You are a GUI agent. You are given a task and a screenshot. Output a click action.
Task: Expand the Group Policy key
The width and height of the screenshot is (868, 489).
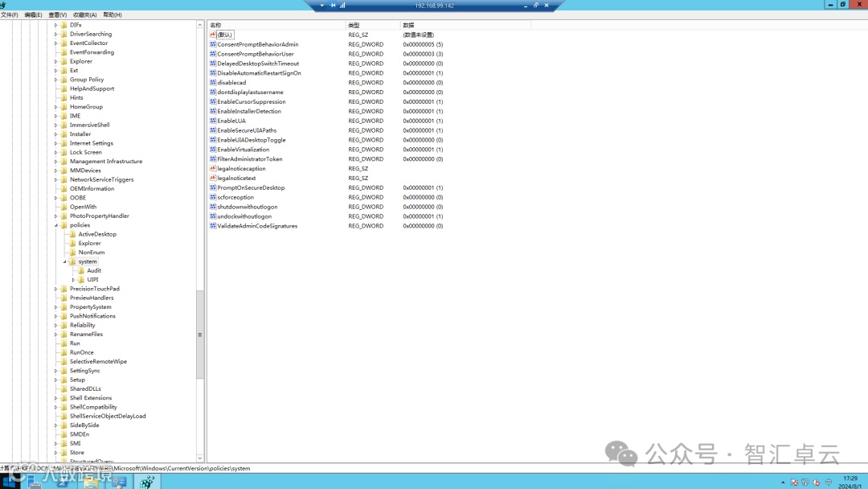pos(56,80)
